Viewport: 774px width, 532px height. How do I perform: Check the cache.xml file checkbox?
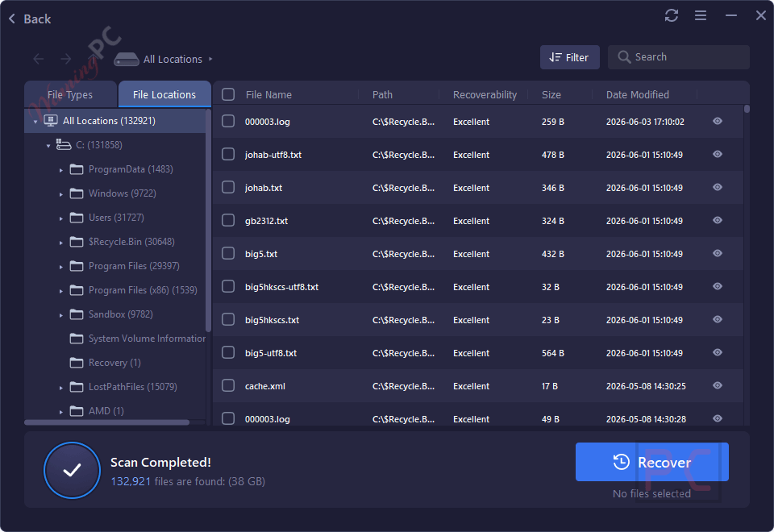pyautogui.click(x=228, y=385)
